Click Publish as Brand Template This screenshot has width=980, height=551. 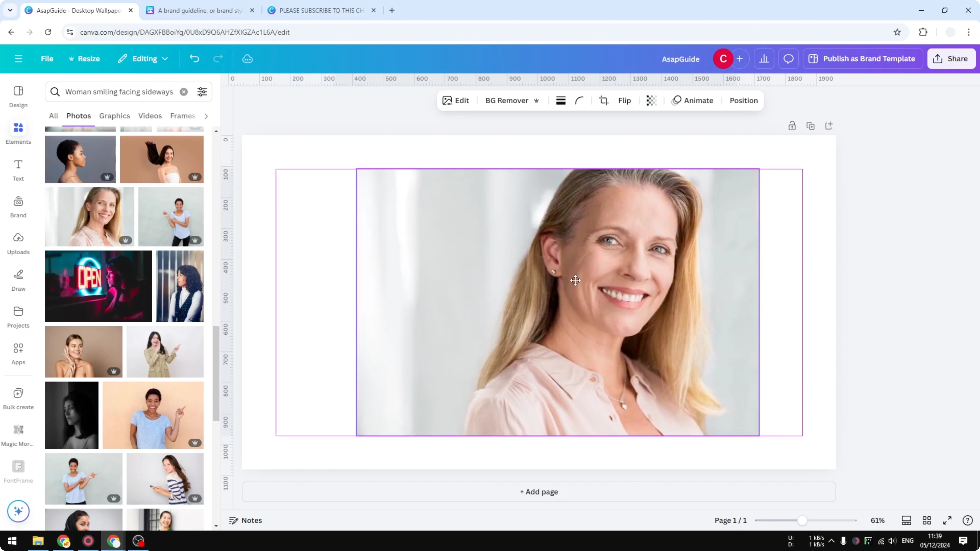click(x=863, y=59)
